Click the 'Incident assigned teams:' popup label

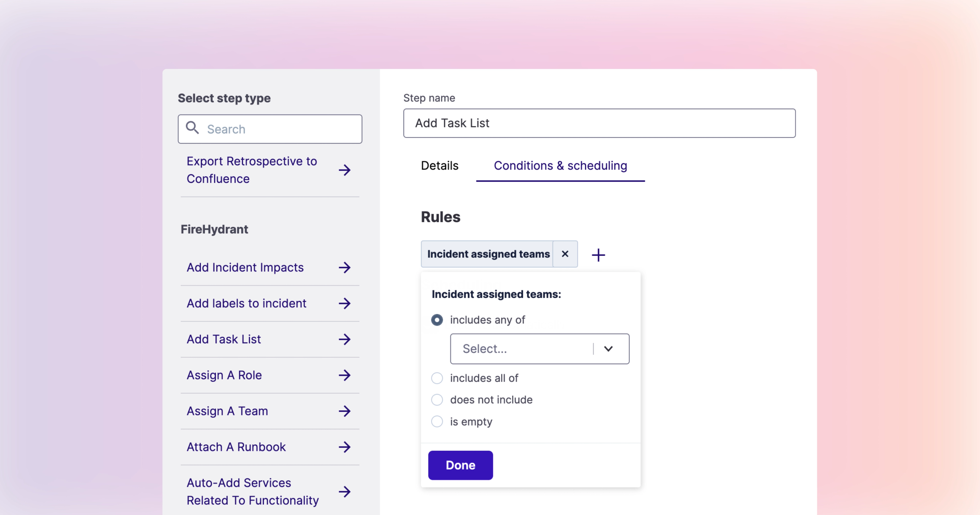(496, 294)
